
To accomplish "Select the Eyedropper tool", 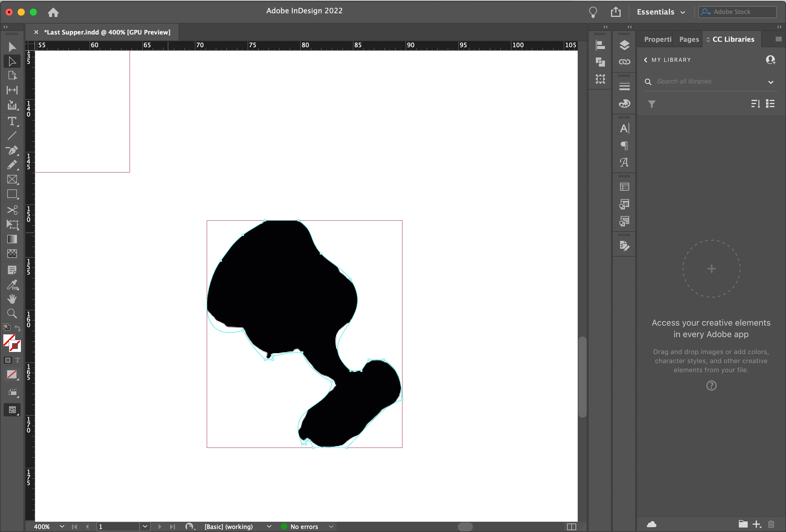I will coord(12,285).
